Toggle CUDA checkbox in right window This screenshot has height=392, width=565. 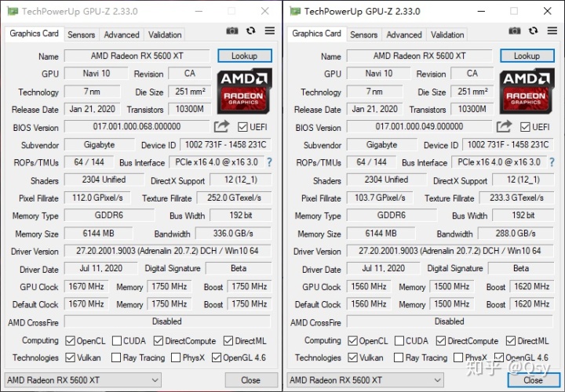pyautogui.click(x=399, y=340)
